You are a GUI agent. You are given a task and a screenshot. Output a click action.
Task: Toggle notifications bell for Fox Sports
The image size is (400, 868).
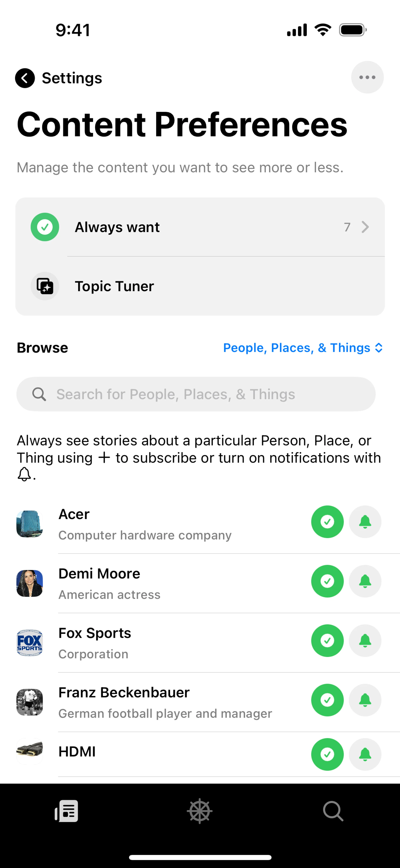[365, 640]
